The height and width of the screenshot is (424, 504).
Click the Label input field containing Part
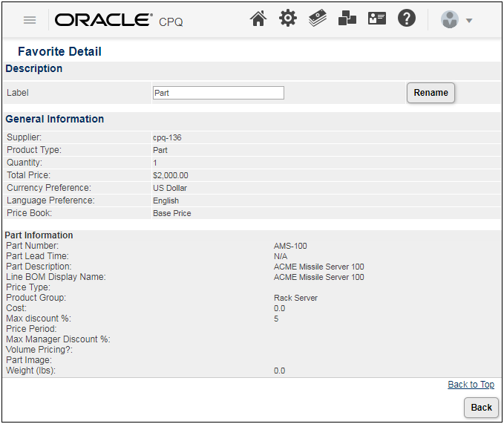pos(218,93)
